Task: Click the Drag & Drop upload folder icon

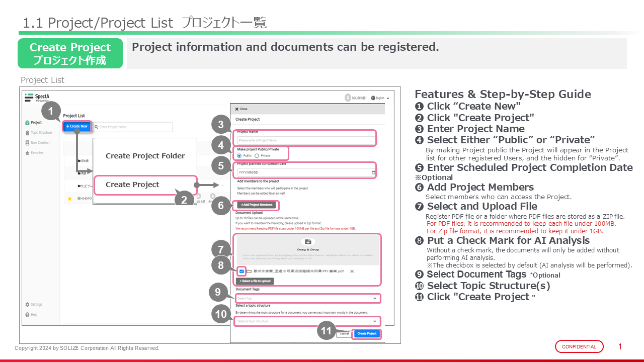Action: (x=307, y=242)
